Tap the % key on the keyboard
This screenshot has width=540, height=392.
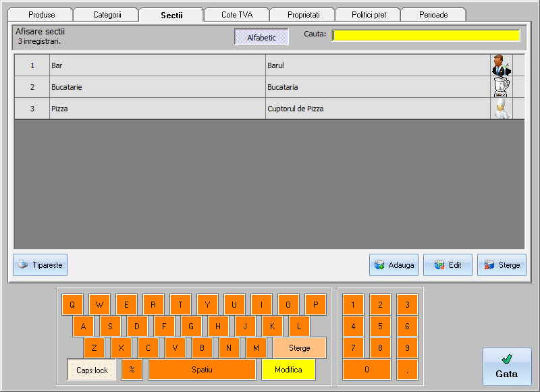132,370
